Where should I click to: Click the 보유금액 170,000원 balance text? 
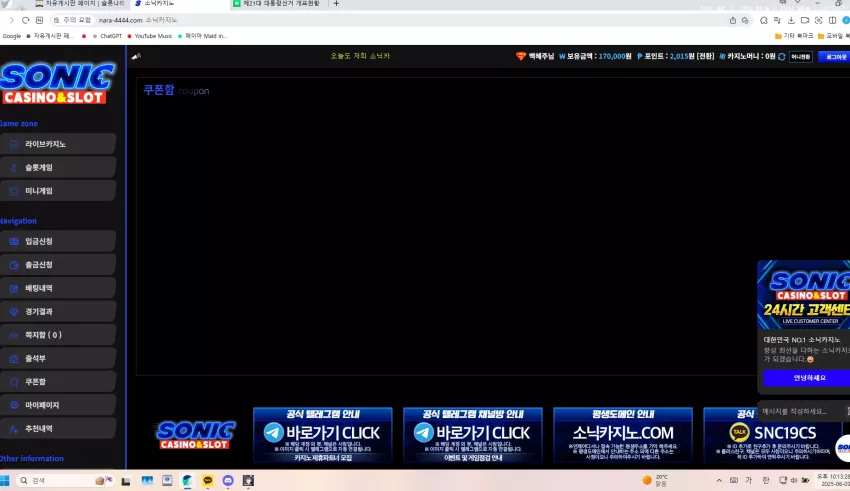595,56
